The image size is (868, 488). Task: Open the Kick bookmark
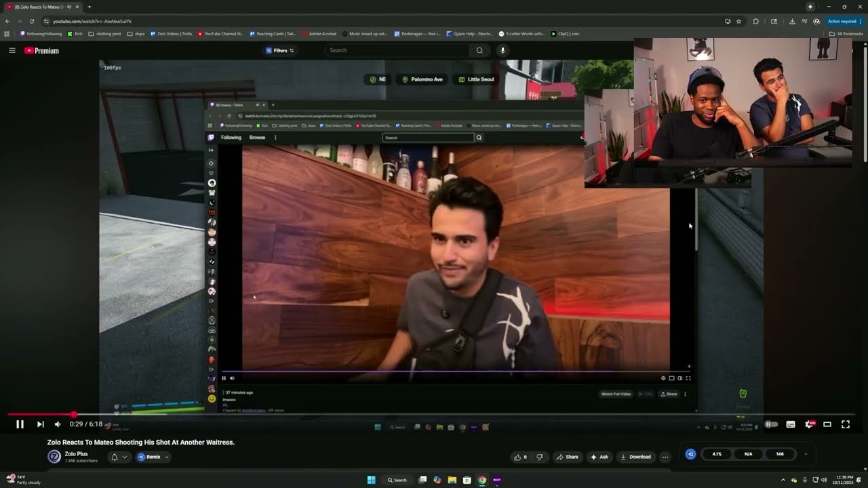[73, 33]
